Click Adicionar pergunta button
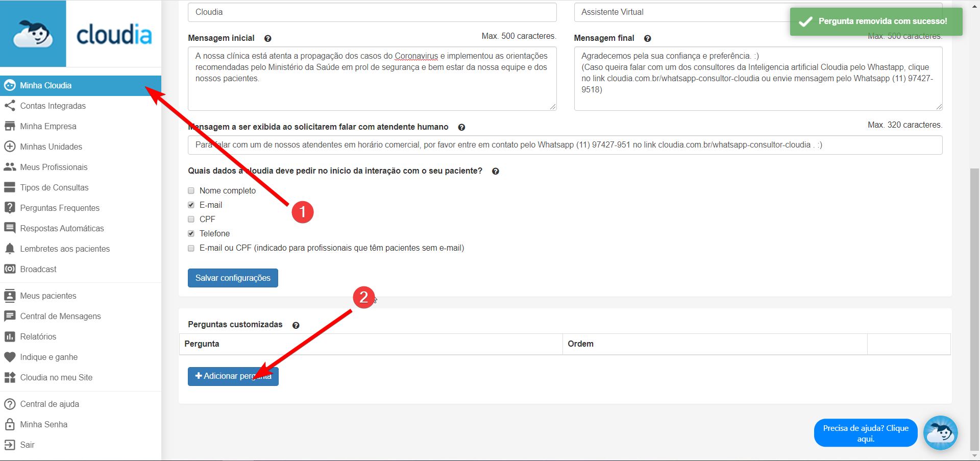Screen dimensions: 980x461 coord(233,376)
